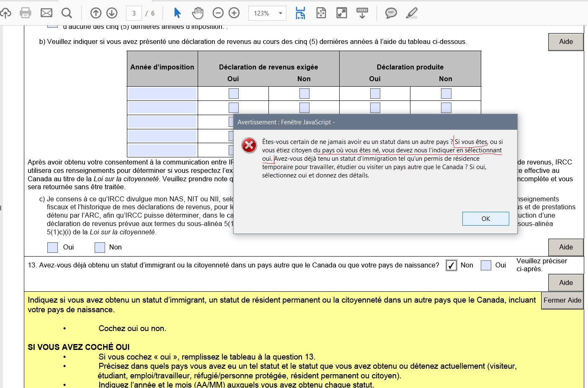
Task: Activate the hand pan tool
Action: [197, 13]
